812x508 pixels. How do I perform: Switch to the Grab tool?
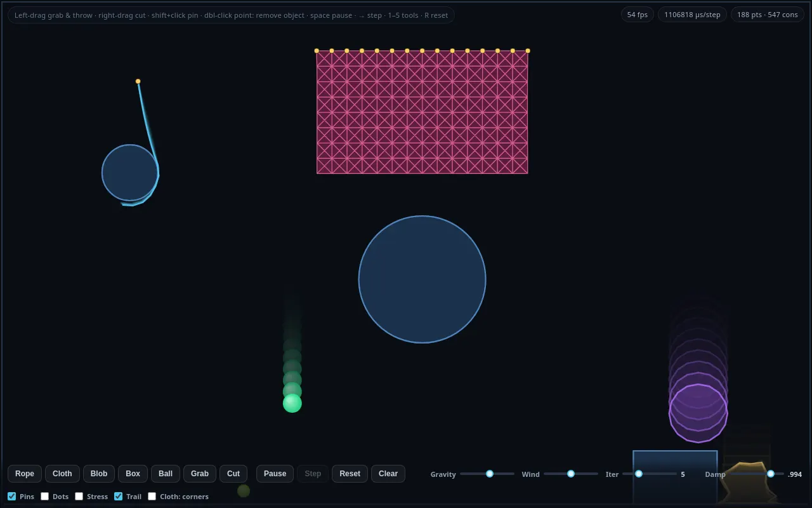pyautogui.click(x=200, y=474)
